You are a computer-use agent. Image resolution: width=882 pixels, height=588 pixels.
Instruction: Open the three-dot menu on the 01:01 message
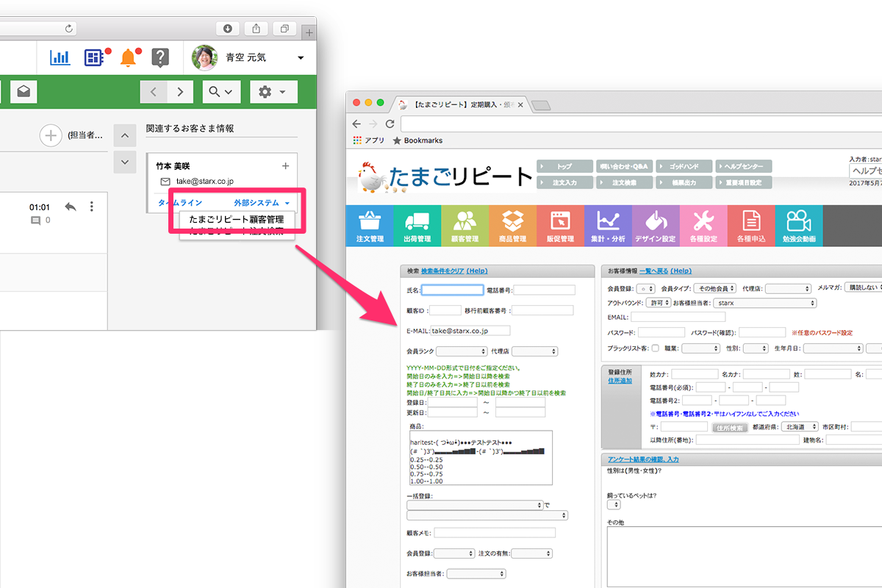click(x=92, y=207)
